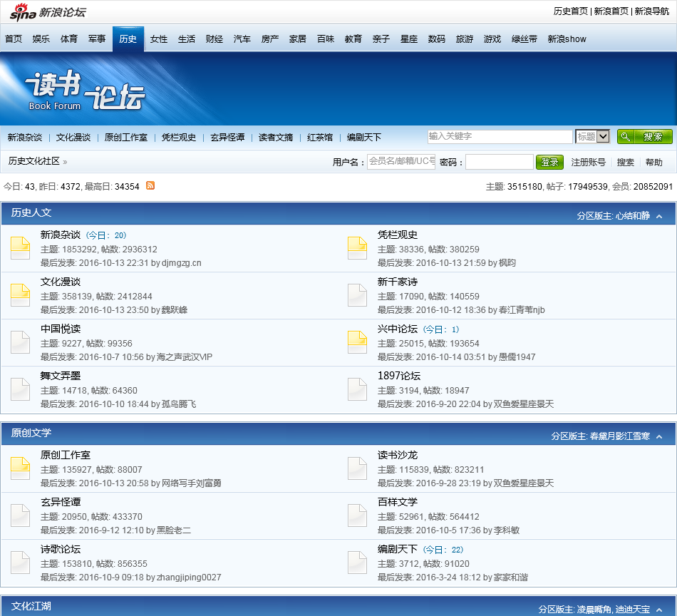The height and width of the screenshot is (616, 677).
Task: Open the 新浪杂谈 folder icon
Action: pos(20,248)
